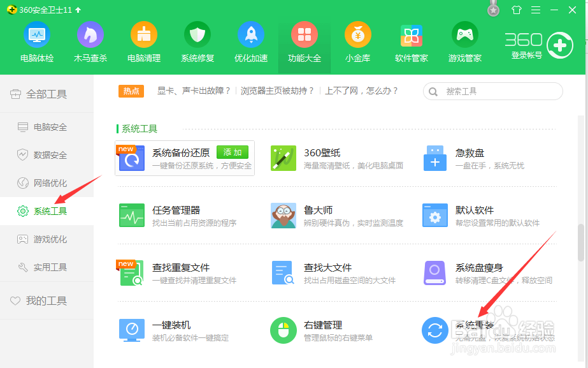The height and width of the screenshot is (368, 588).
Task: Launch 鲁大师 tool icon
Action: coord(283,216)
